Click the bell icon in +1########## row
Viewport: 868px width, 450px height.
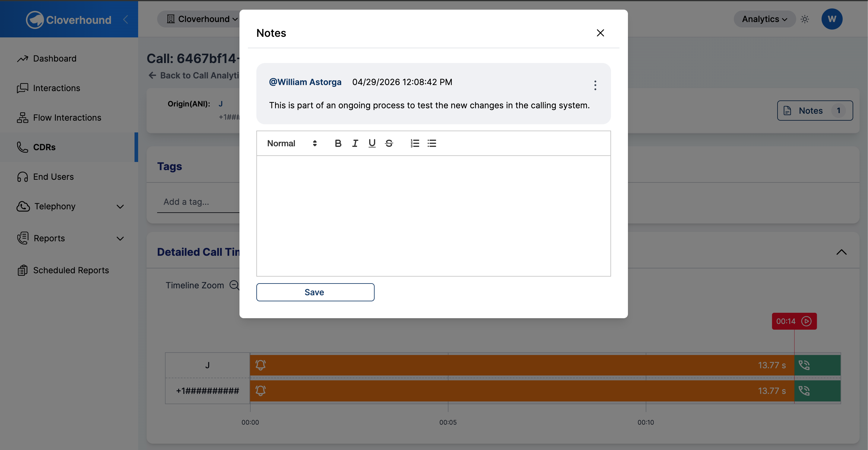(260, 391)
